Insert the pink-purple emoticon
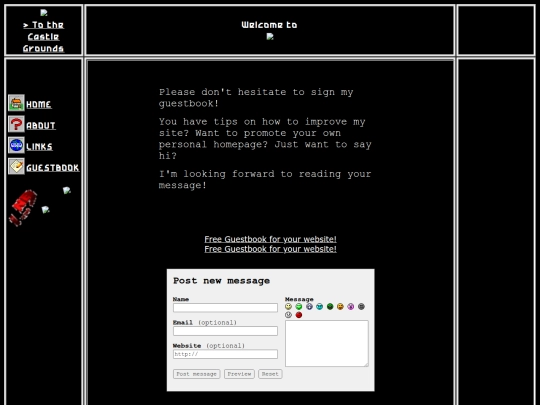The image size is (540, 405). tap(351, 307)
